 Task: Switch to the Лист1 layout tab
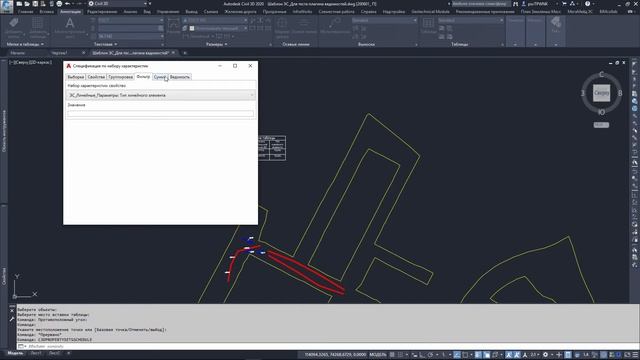point(36,353)
